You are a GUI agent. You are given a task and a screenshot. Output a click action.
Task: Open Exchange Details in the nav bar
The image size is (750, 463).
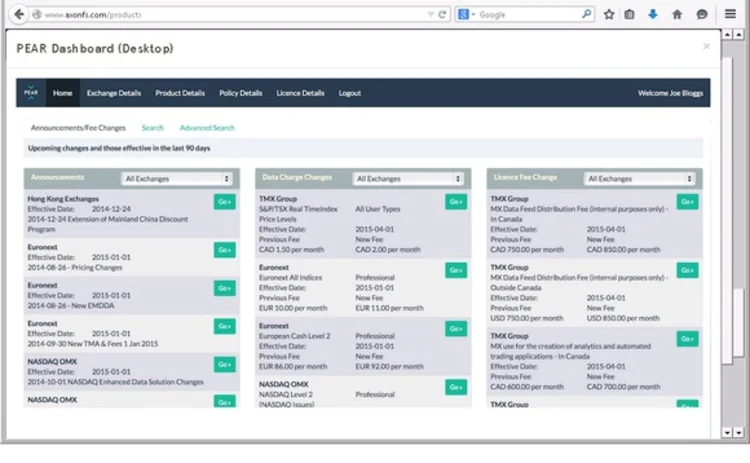click(114, 93)
